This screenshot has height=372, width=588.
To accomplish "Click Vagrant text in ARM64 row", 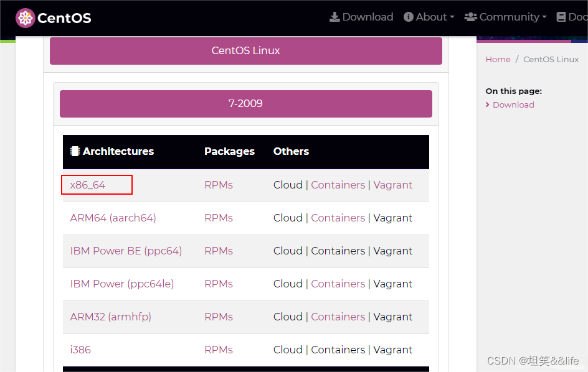I will tap(392, 218).
